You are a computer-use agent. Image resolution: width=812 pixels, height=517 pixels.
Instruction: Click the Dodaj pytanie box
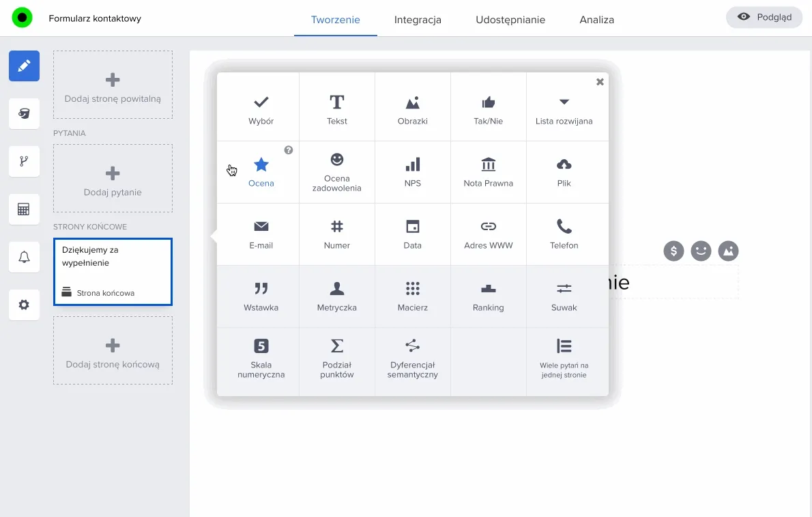[113, 178]
